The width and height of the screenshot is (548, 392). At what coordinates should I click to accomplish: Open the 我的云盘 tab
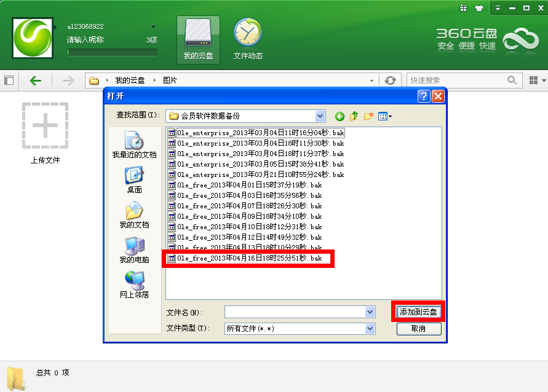click(x=198, y=39)
